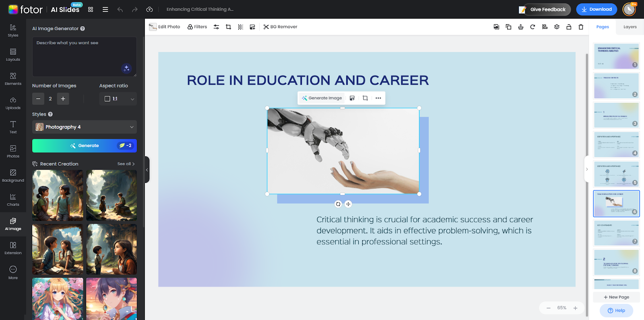Open the Elements sidebar panel
This screenshot has width=644, height=320.
coord(13,79)
